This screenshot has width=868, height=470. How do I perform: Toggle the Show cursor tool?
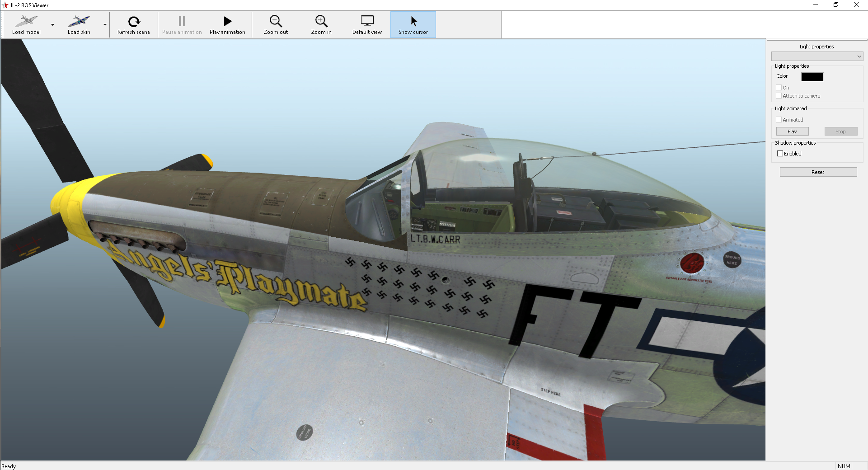[413, 24]
